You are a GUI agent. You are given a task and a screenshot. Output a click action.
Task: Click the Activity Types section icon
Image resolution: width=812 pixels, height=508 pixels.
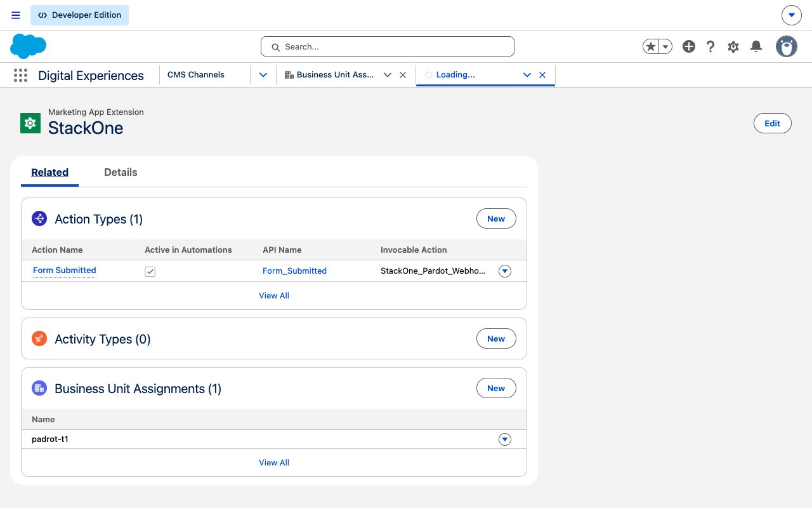coord(39,339)
